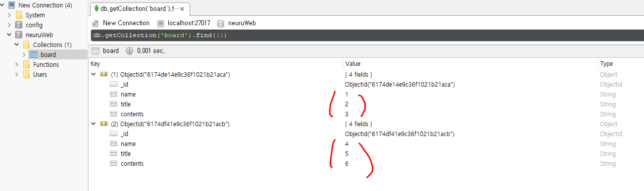Viewport: 644px width, 191px height.
Task: Click the _id value ObjectId ending acb
Action: pyautogui.click(x=399, y=134)
